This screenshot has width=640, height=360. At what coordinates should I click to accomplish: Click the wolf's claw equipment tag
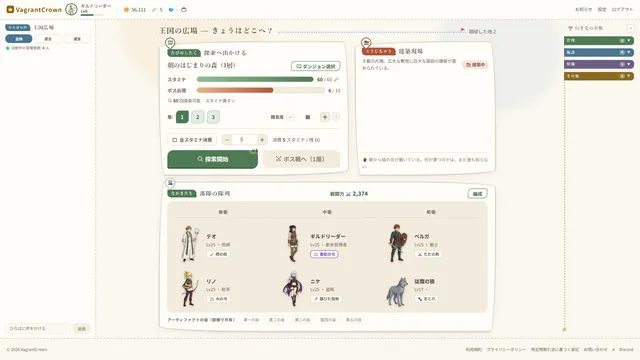coord(426,299)
